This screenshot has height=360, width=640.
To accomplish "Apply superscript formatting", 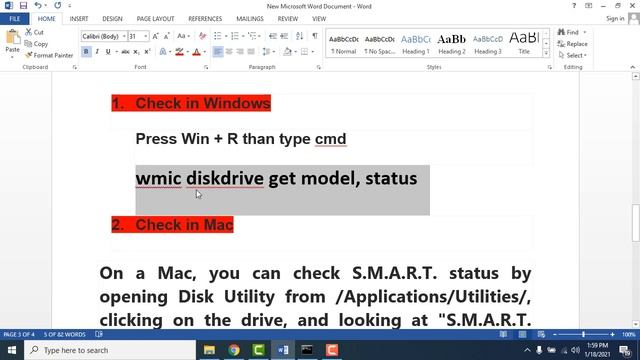I will click(x=147, y=52).
